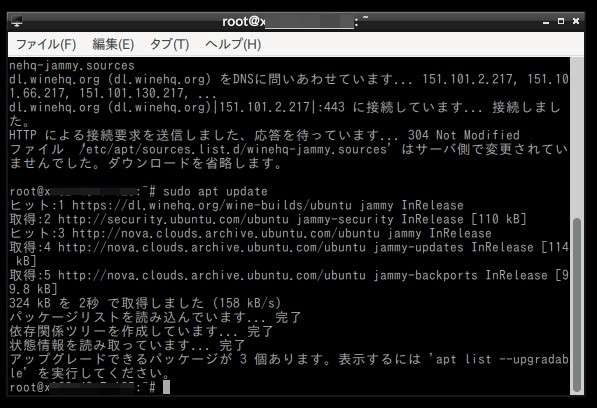597x408 pixels.
Task: Open the ヘルプ(H) menu
Action: coord(233,45)
